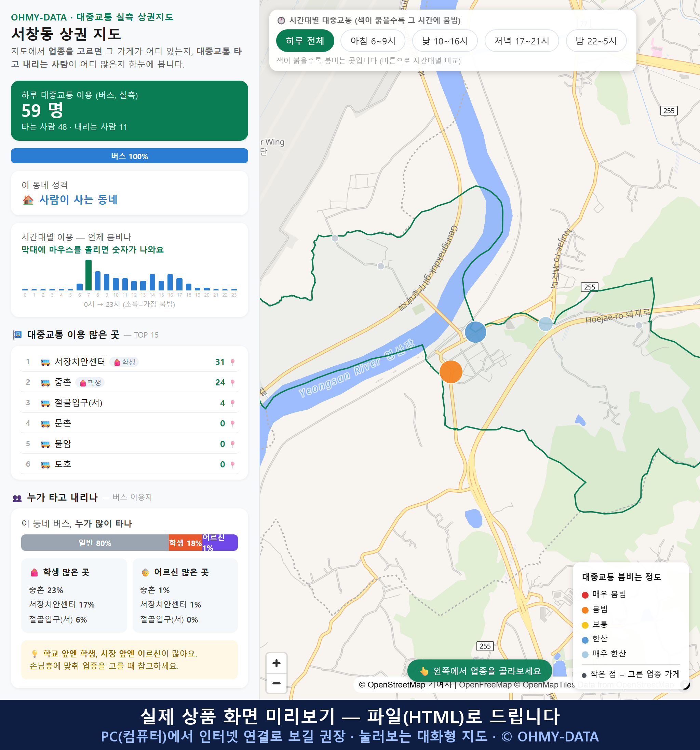The image size is (700, 750).
Task: Switch to 저녁 17~21시 time filter
Action: tap(522, 41)
